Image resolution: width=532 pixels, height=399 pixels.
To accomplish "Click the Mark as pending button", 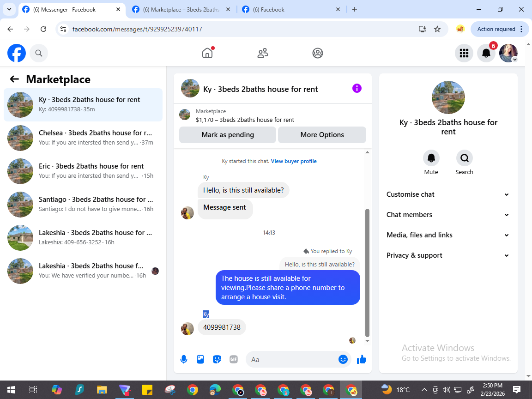I will 228,135.
